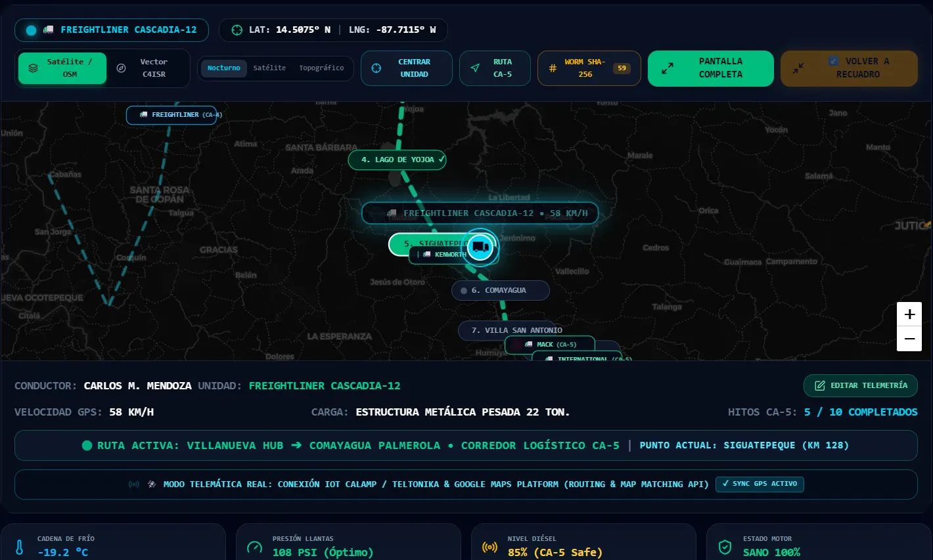The image size is (933, 560).
Task: Click Volver a Recuadro button
Action: (x=849, y=68)
